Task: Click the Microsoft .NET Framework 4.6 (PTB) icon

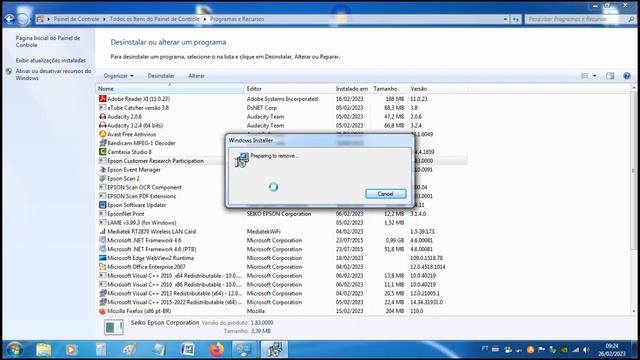Action: pyautogui.click(x=102, y=249)
